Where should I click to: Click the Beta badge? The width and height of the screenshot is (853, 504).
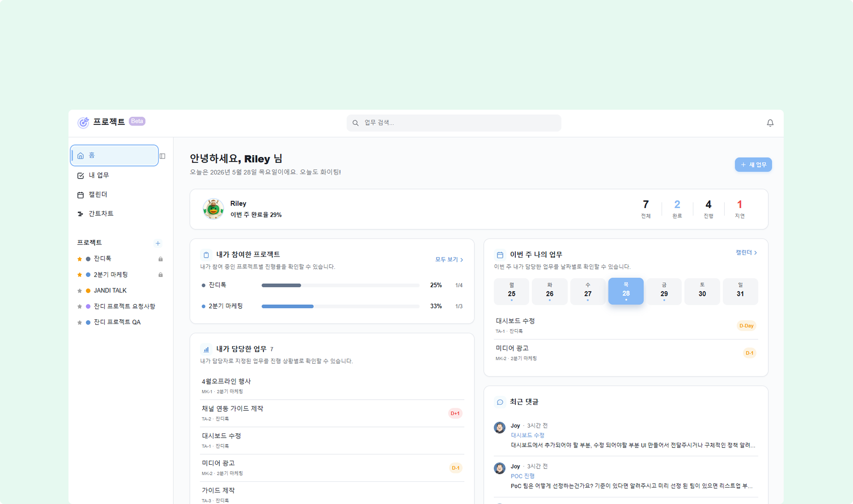coord(137,121)
